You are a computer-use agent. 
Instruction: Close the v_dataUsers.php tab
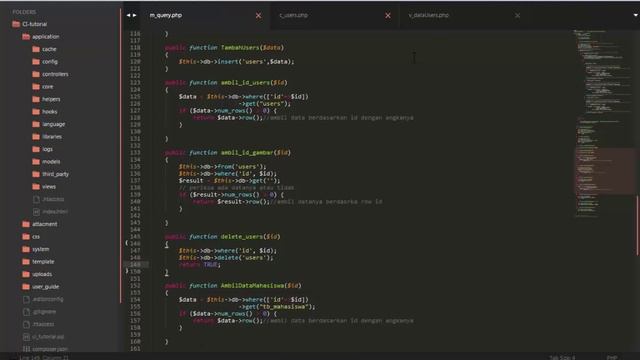[x=517, y=16]
